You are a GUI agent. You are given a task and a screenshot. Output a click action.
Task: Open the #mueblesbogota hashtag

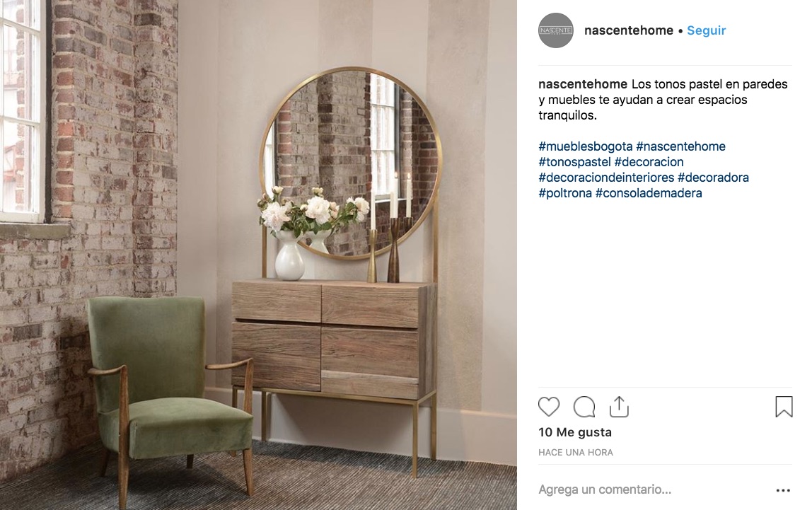[x=586, y=146]
